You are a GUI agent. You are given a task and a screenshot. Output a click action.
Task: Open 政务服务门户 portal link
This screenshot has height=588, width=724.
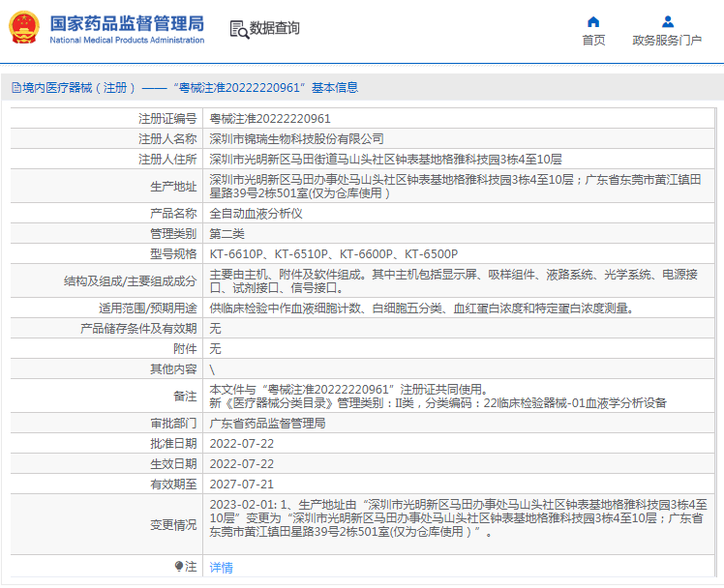[667, 40]
